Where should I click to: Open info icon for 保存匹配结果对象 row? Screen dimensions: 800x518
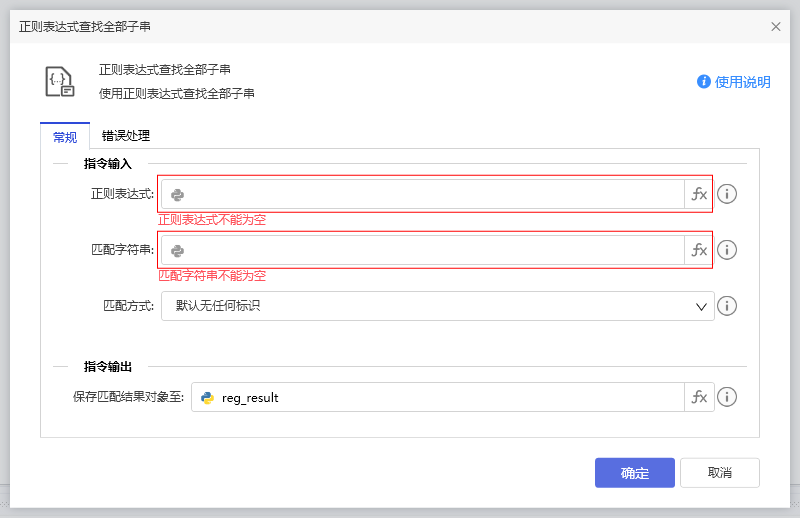tap(727, 397)
